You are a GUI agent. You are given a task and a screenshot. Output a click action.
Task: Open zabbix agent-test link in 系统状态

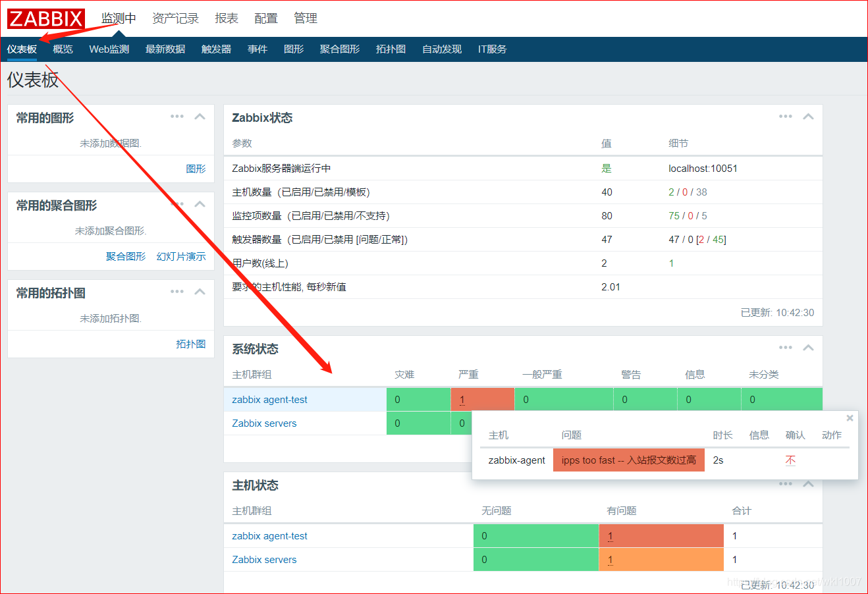tap(269, 400)
